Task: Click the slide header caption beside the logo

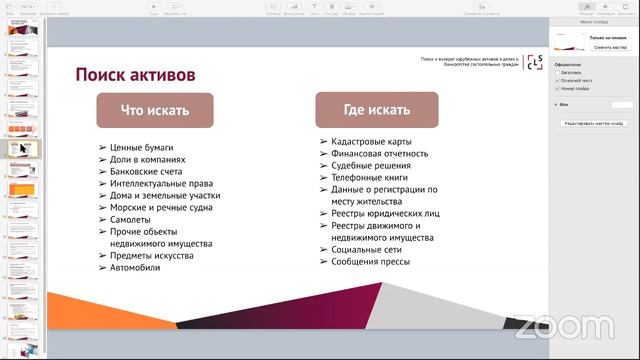Action: point(470,62)
